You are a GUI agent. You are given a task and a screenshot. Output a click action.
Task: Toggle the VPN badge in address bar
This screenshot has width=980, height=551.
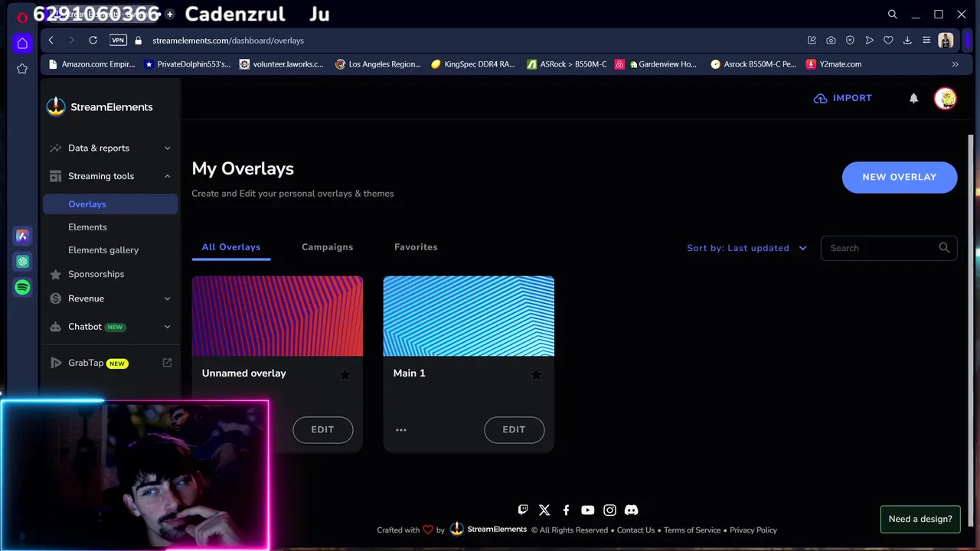coord(118,40)
